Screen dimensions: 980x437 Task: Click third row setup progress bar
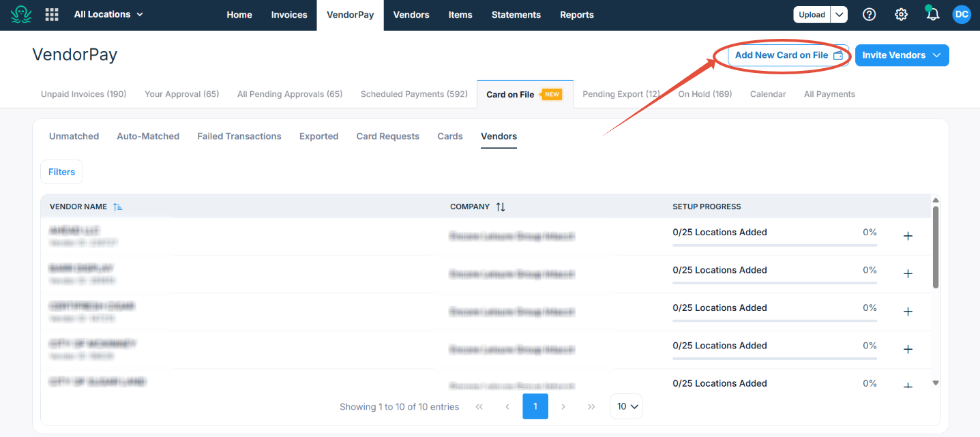775,320
